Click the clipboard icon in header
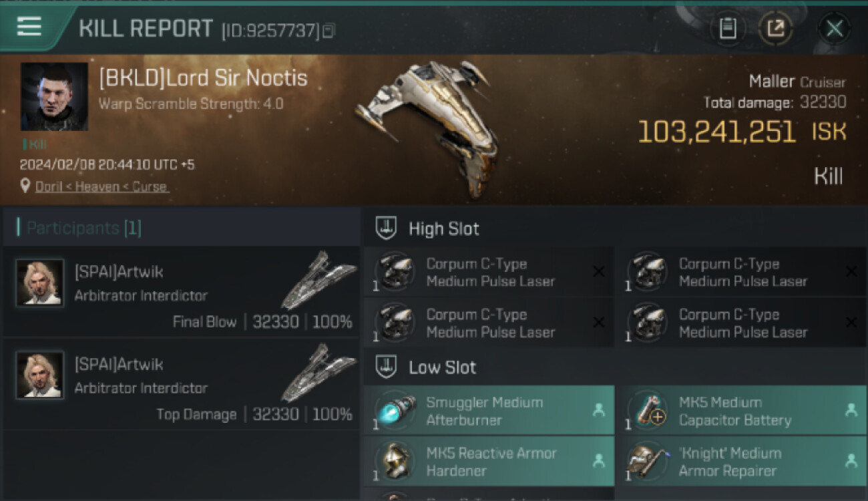The height and width of the screenshot is (501, 868). click(728, 29)
